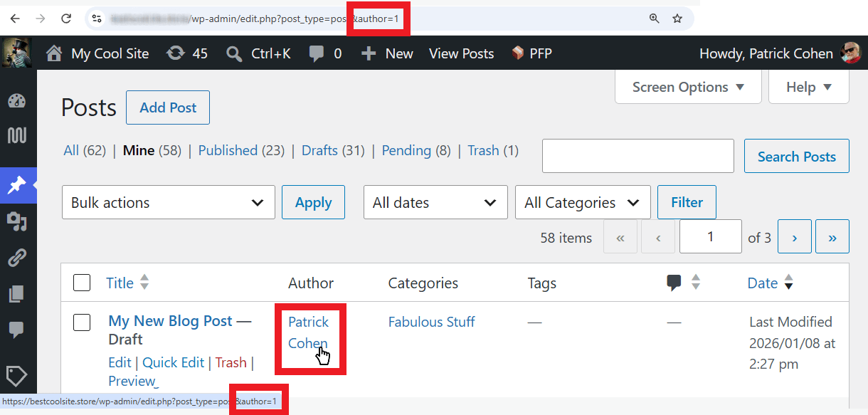Screen dimensions: 868x415
Task: Open site information icon in address bar
Action: [x=97, y=19]
